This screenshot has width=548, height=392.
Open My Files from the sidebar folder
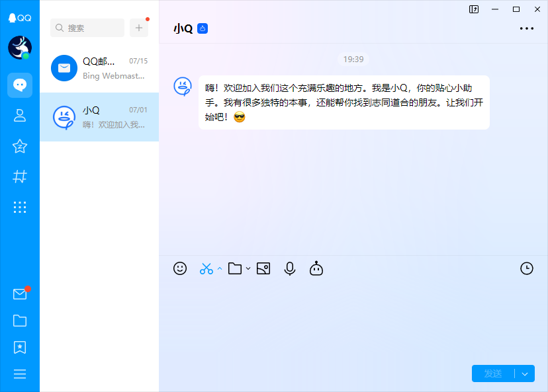(x=20, y=321)
